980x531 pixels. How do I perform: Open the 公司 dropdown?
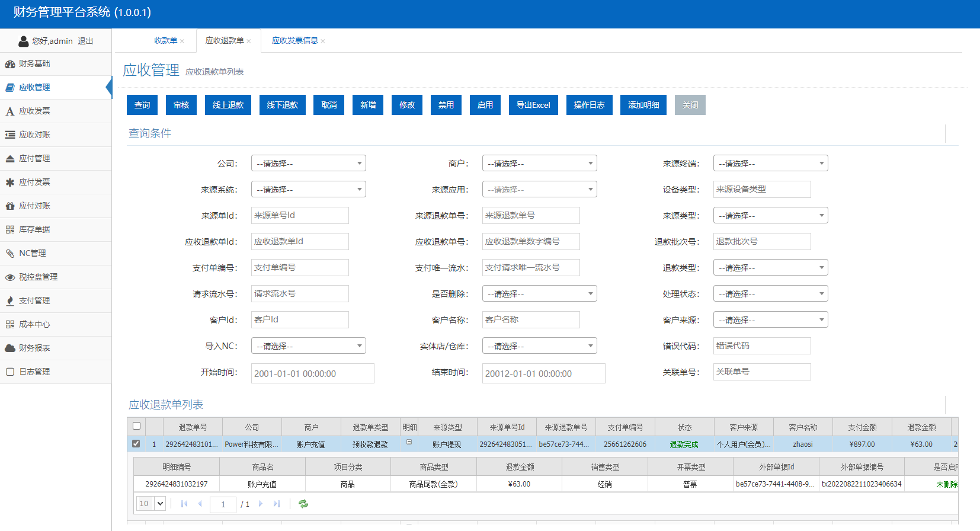pyautogui.click(x=308, y=164)
